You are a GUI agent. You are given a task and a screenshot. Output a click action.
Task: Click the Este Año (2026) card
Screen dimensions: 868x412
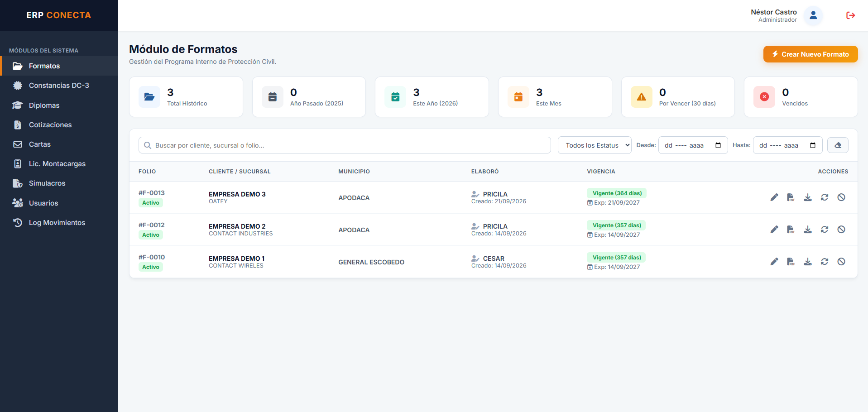click(432, 97)
